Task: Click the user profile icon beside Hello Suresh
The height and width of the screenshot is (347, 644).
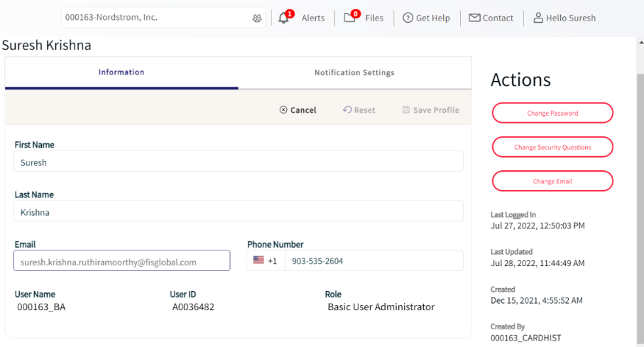Action: click(x=538, y=18)
